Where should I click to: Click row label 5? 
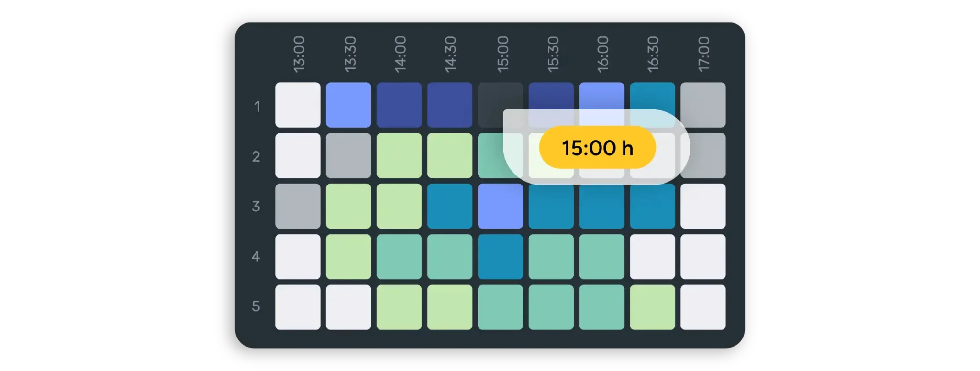(256, 306)
